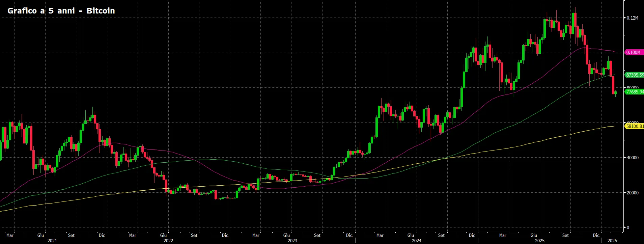Click the 2023 year label on the time axis
644x244 pixels.
pyautogui.click(x=292, y=241)
